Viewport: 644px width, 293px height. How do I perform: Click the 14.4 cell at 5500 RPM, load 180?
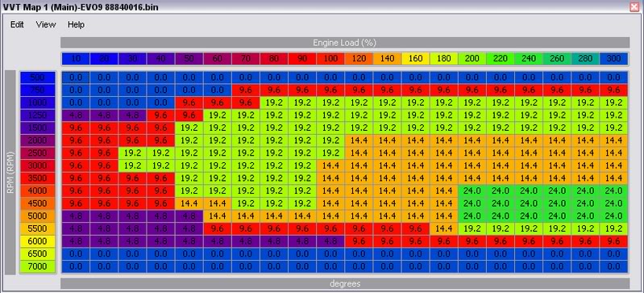pos(444,228)
